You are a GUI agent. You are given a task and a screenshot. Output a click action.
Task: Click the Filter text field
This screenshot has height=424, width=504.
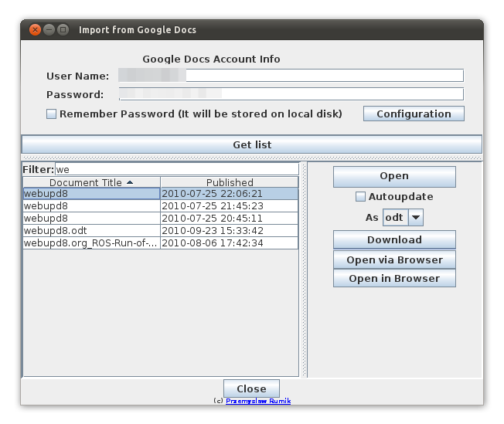pyautogui.click(x=177, y=169)
